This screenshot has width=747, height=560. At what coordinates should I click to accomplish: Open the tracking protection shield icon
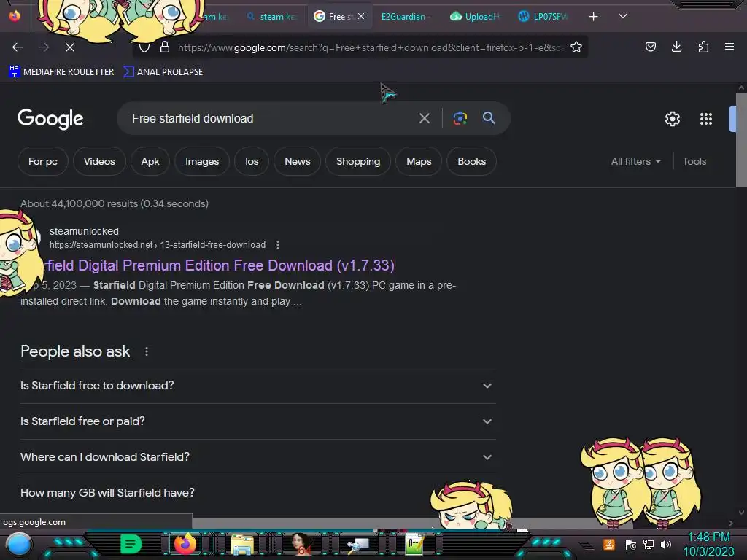(x=144, y=47)
